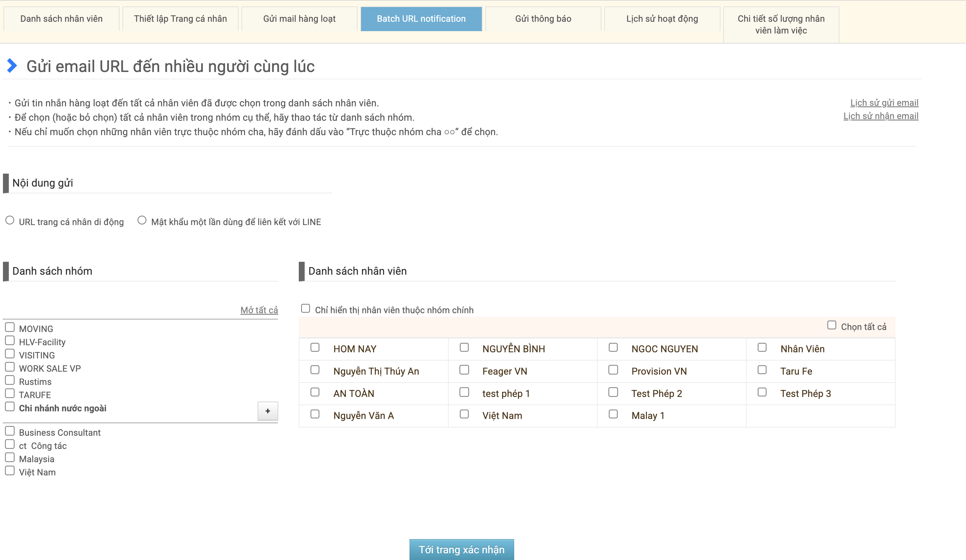Image resolution: width=966 pixels, height=560 pixels.
Task: Open Lịch sử gửi email link
Action: tap(884, 103)
